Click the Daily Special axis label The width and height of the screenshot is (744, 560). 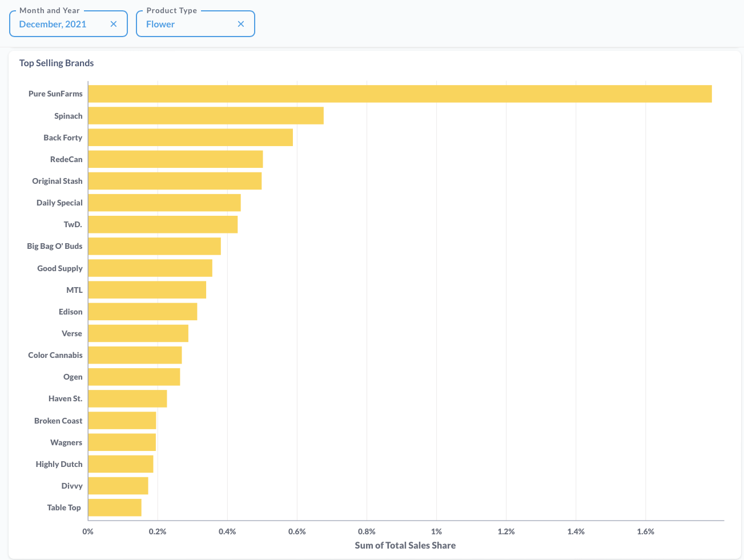coord(59,203)
